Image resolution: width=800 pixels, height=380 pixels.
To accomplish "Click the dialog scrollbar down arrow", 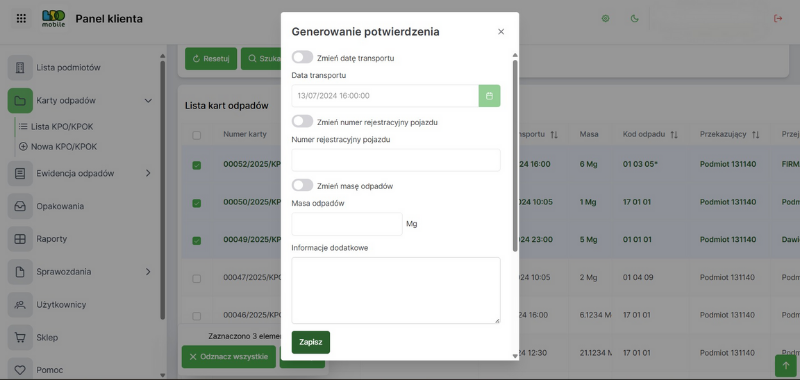I will pyautogui.click(x=515, y=357).
